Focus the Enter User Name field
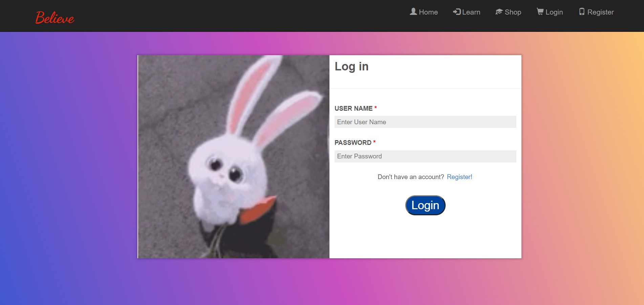Image resolution: width=644 pixels, height=305 pixels. click(x=425, y=122)
